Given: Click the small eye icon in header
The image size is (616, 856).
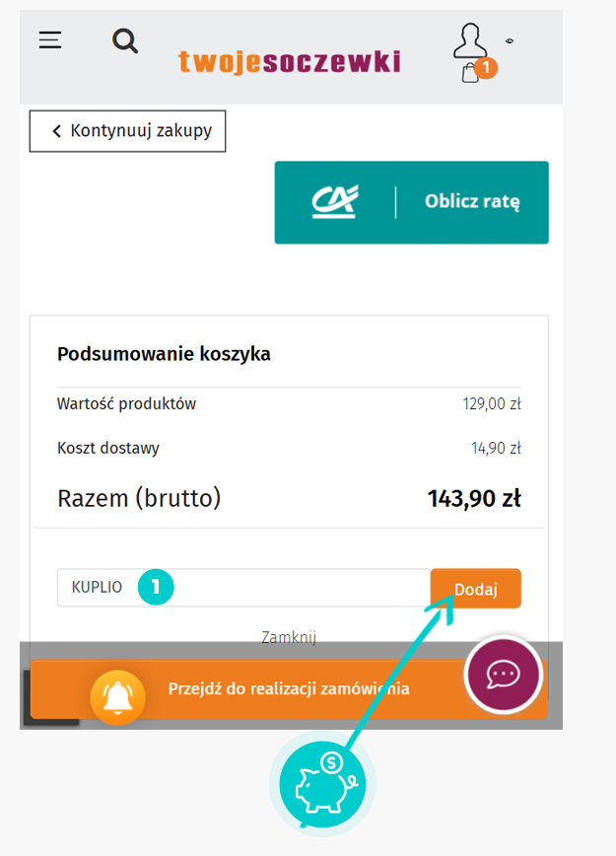Looking at the screenshot, I should pos(509,40).
